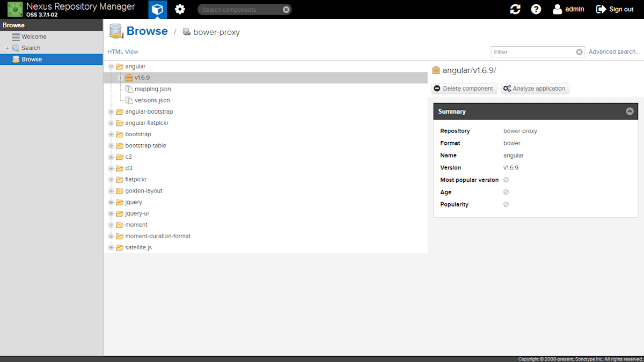The image size is (644, 362).
Task: Click the satellite.js folder icon
Action: 120,247
